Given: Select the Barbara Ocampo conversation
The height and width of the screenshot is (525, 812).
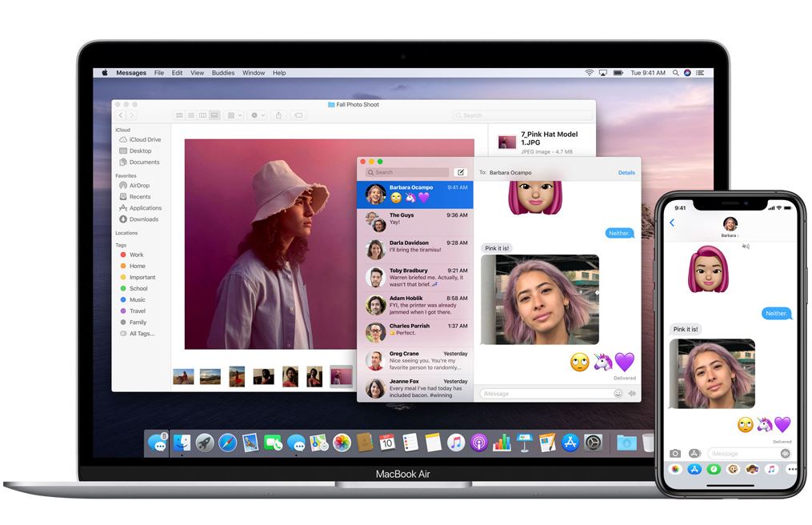Looking at the screenshot, I should point(415,194).
